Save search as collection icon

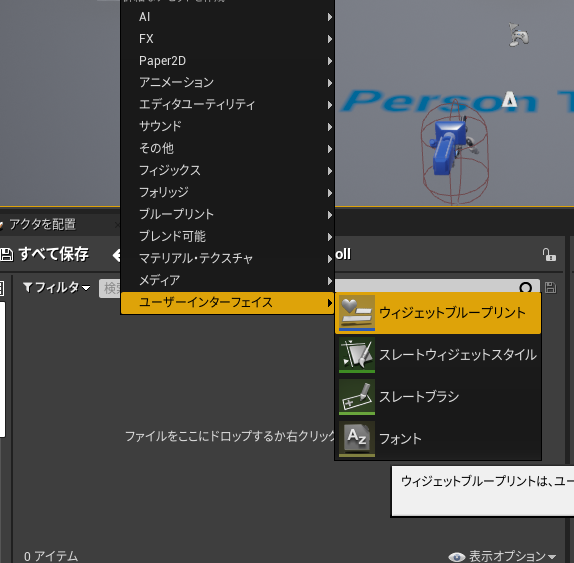click(551, 288)
